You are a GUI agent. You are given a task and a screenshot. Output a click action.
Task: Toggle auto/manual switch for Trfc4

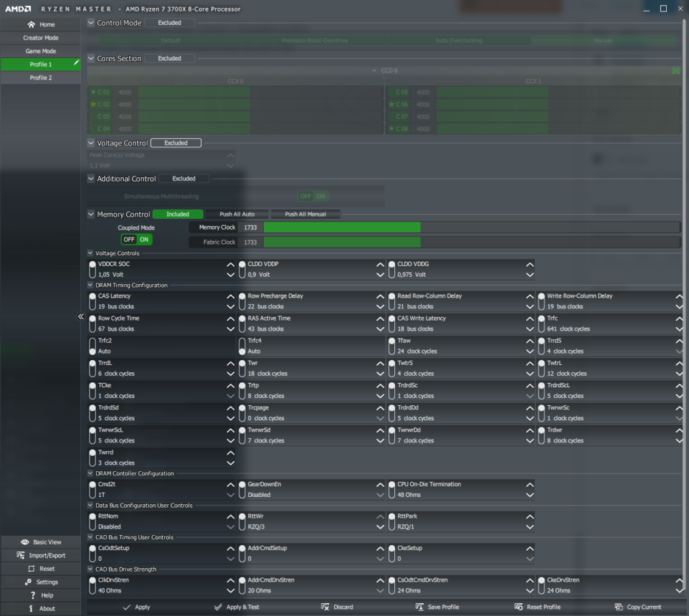(242, 346)
